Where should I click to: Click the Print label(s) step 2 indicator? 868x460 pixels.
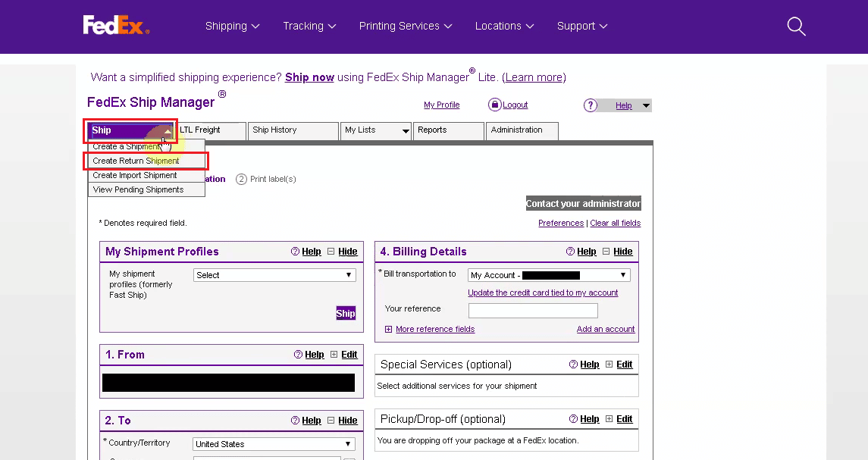tap(266, 180)
